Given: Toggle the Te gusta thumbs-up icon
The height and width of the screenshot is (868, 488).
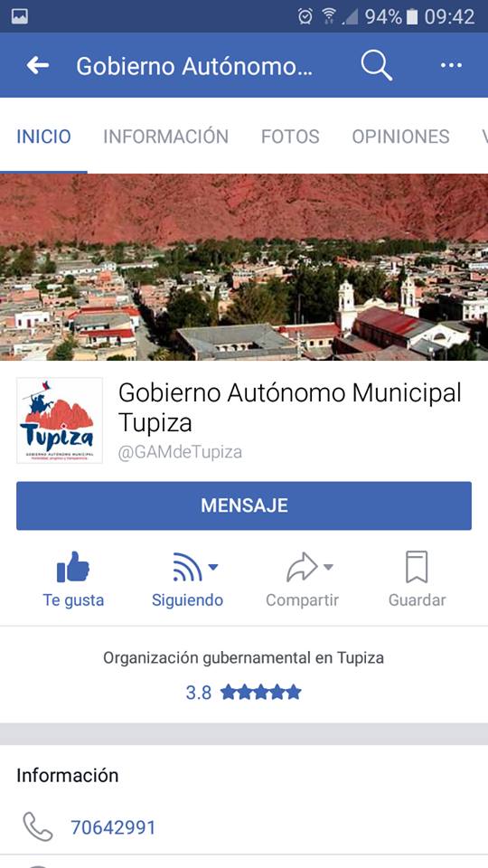Looking at the screenshot, I should tap(73, 567).
